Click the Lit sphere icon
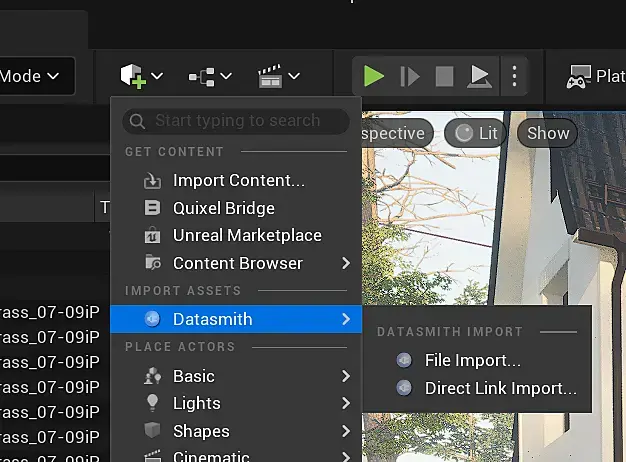Image resolution: width=626 pixels, height=462 pixels. point(464,133)
